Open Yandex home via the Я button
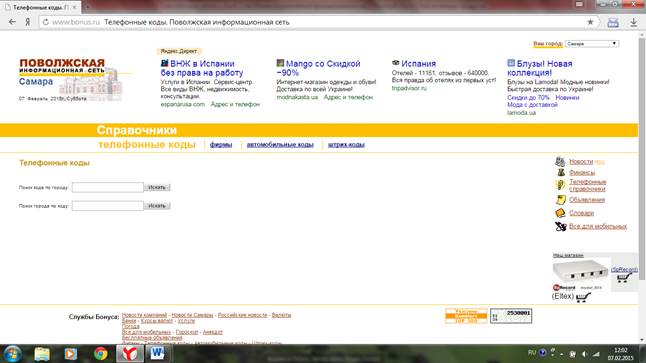Image resolution: width=646 pixels, height=363 pixels. coord(27,22)
